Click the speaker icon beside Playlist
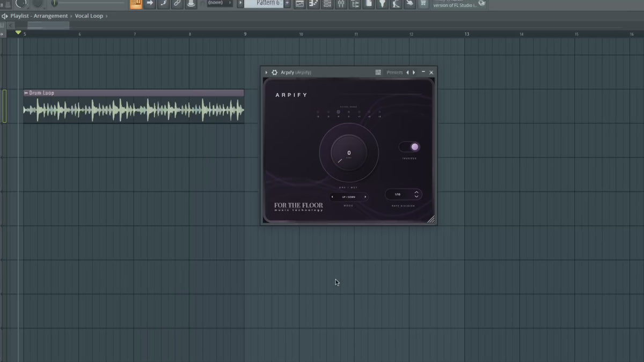Screen dimensions: 644x362 pos(5,16)
